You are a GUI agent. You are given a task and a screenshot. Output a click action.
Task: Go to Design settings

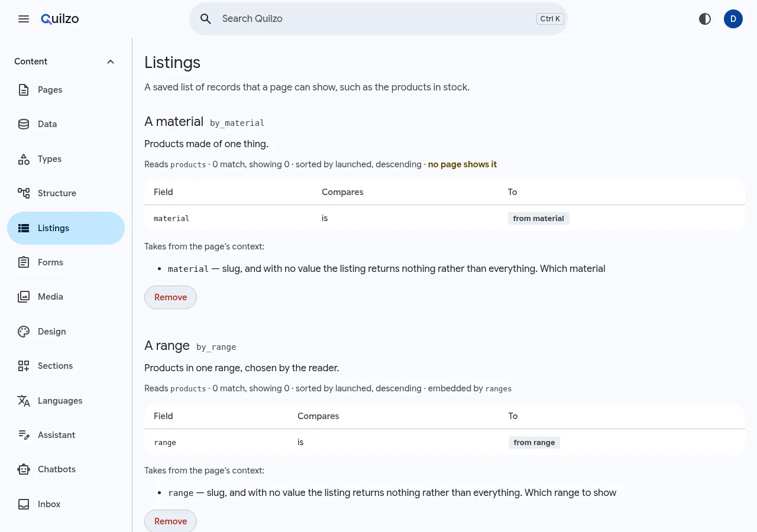point(66,332)
